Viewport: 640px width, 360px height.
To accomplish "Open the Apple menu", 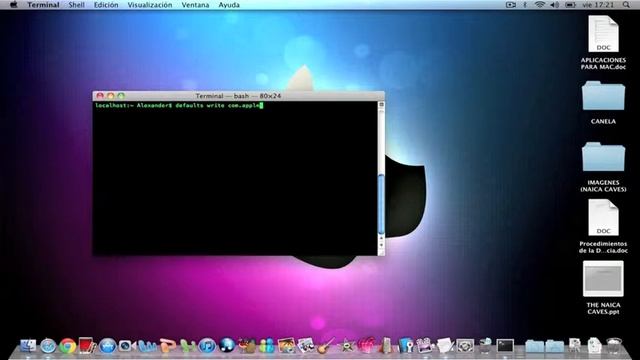I will pyautogui.click(x=13, y=5).
